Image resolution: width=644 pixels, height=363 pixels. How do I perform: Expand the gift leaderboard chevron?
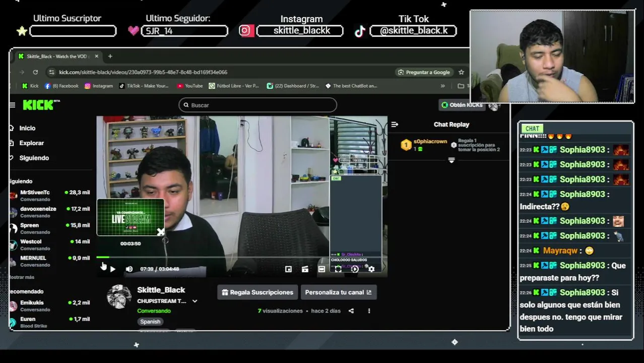(452, 160)
